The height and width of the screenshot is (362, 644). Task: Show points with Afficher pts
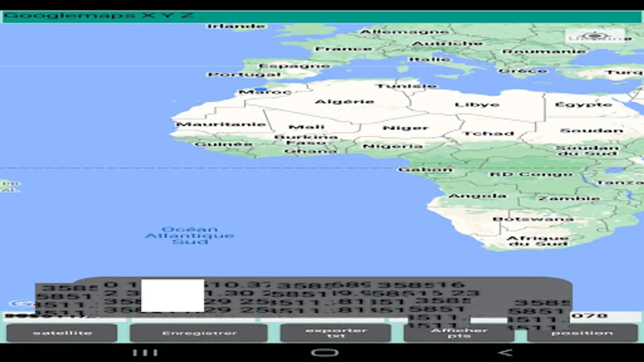(459, 333)
